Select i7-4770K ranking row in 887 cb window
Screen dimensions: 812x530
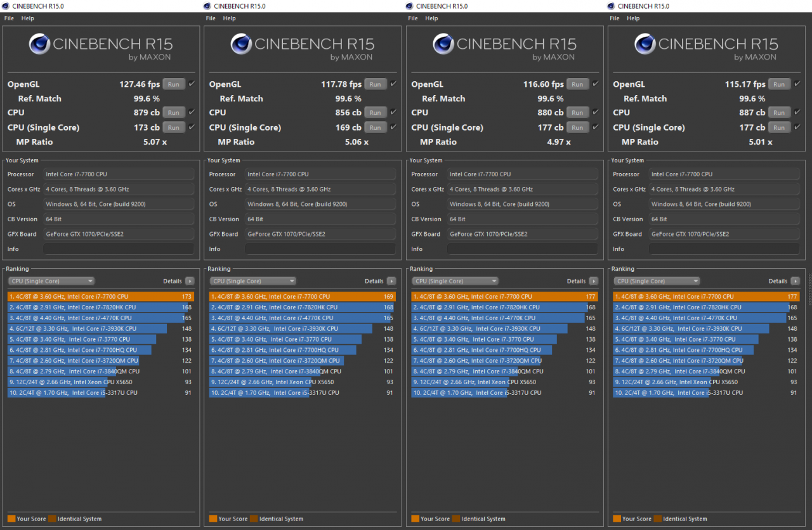(707, 318)
